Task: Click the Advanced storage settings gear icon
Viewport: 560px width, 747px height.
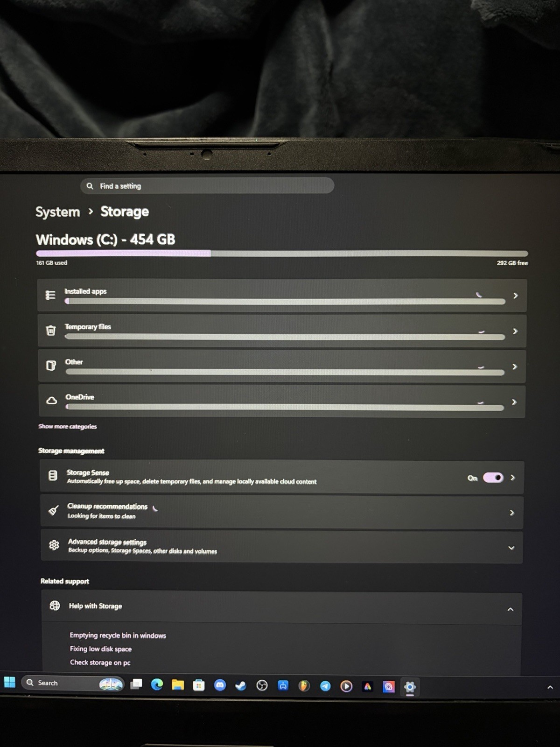Action: (54, 545)
